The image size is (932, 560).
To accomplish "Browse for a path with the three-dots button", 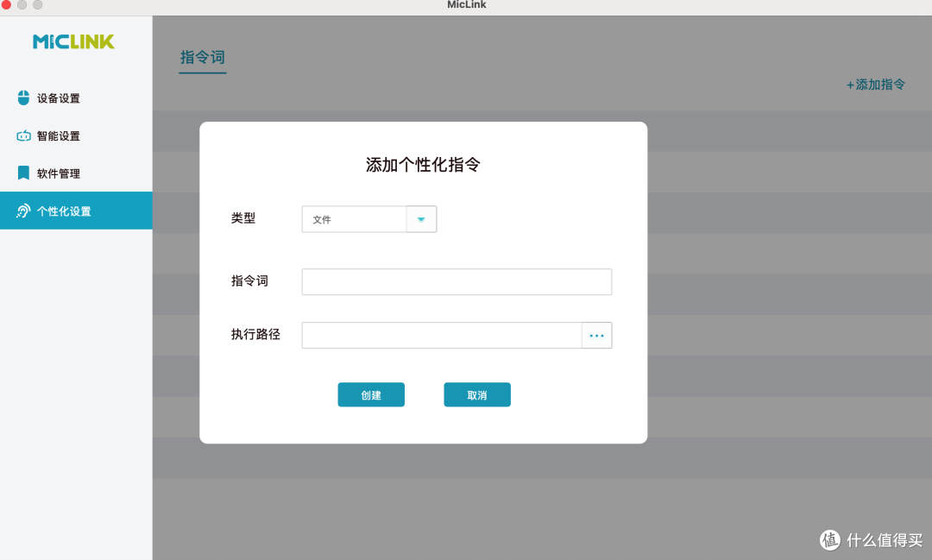I will (x=597, y=336).
